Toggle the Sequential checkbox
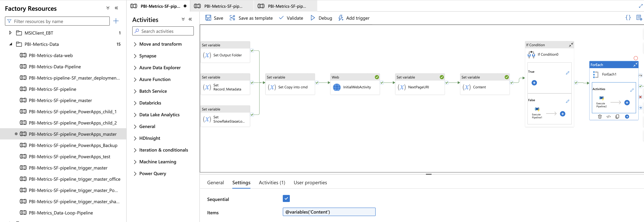 (x=286, y=198)
